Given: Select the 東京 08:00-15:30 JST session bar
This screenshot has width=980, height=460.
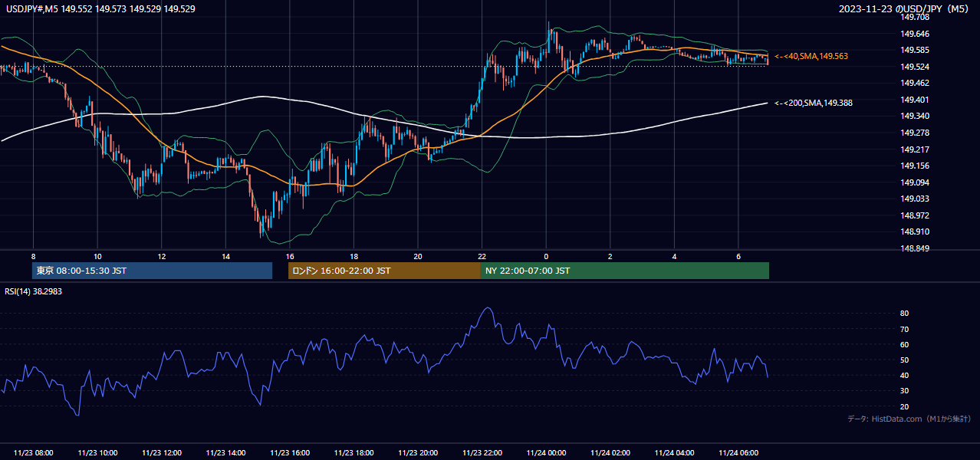Looking at the screenshot, I should 153,271.
